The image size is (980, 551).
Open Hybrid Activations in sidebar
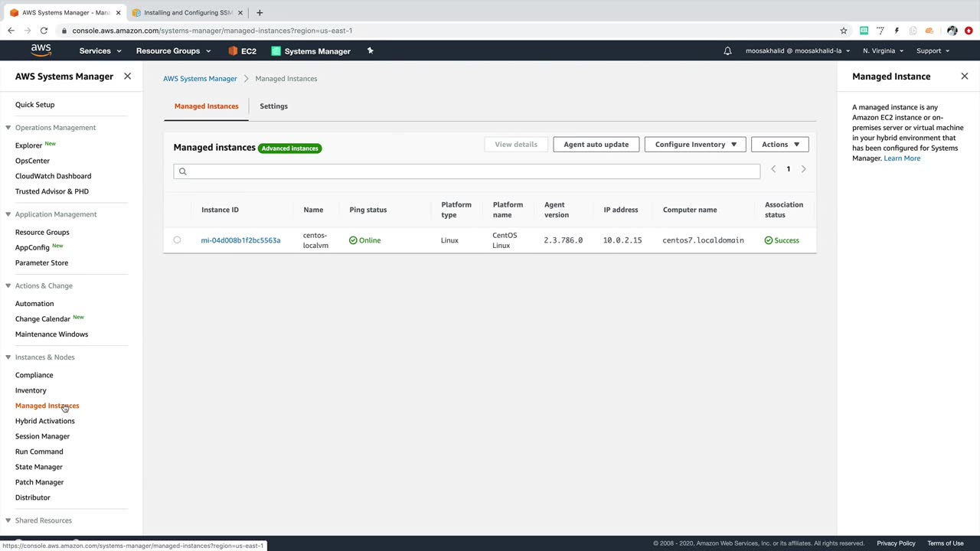click(x=44, y=421)
